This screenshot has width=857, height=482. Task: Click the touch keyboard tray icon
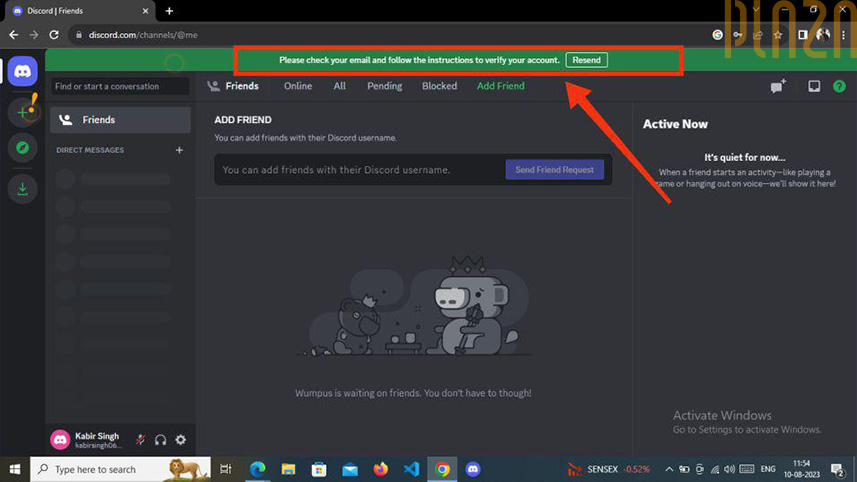coord(747,469)
